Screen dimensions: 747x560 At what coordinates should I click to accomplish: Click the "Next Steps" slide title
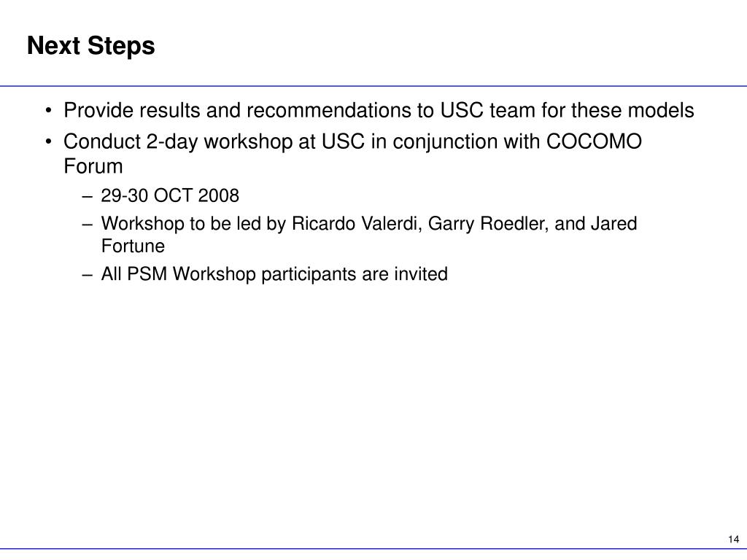(x=91, y=47)
